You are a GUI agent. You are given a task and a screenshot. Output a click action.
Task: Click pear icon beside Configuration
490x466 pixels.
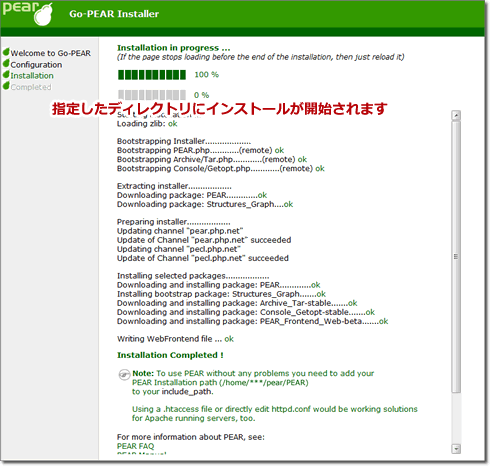point(6,63)
